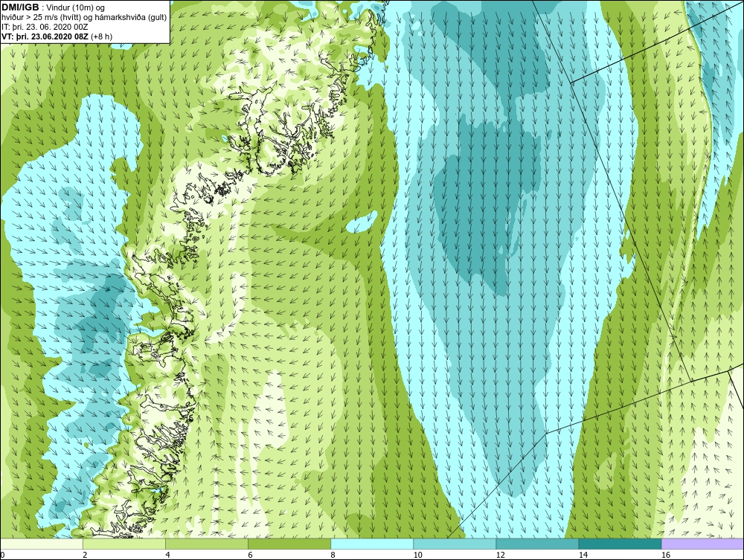Click the 6–8 m/s dark green swatch
The width and height of the screenshot is (744, 560).
point(289,544)
